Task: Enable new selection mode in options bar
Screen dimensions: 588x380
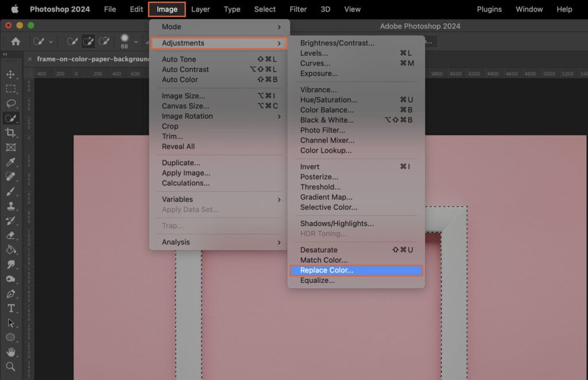Action: tap(72, 41)
